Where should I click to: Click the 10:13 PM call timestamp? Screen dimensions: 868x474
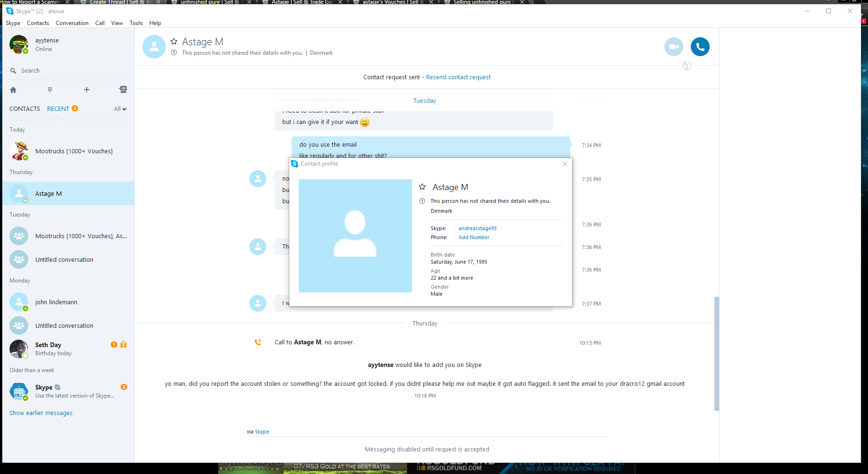coord(590,343)
